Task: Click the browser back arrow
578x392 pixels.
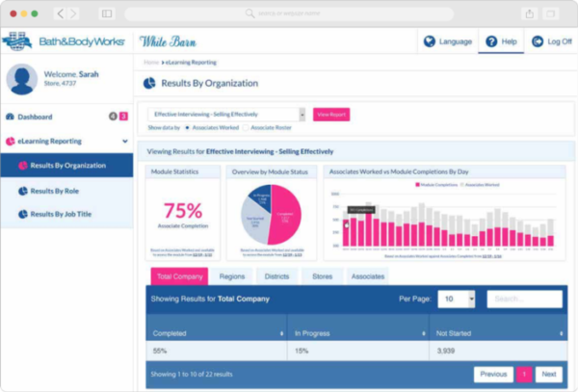Action: (60, 13)
